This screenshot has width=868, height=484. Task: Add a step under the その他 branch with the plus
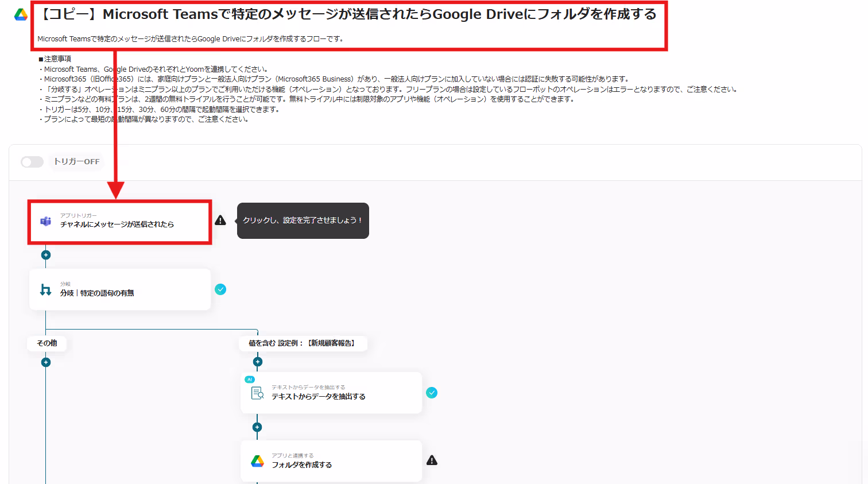point(46,362)
